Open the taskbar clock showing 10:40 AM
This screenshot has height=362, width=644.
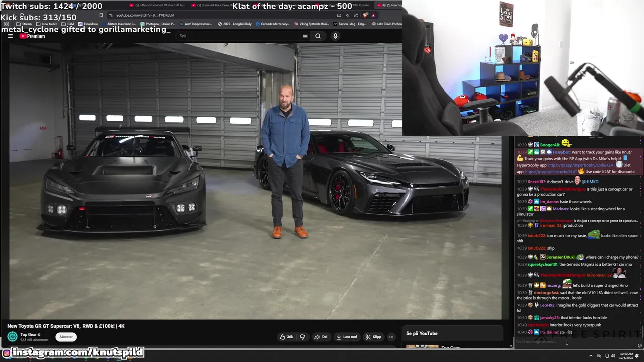coord(626,356)
